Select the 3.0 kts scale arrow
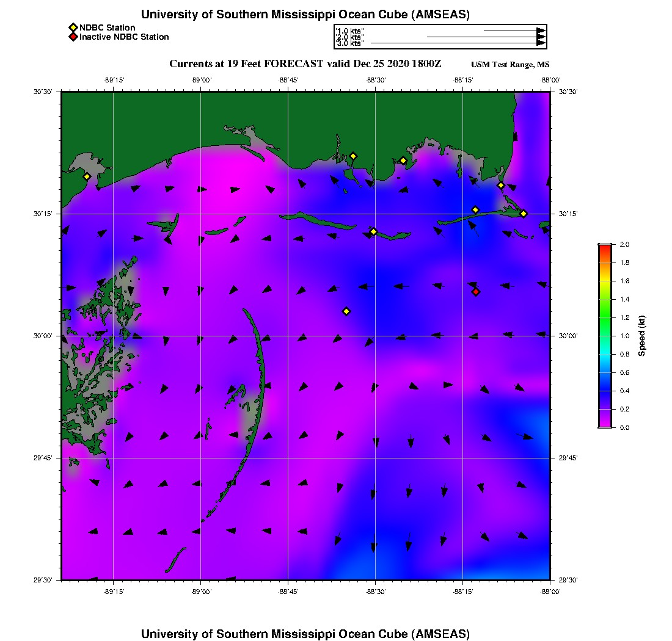 458,43
